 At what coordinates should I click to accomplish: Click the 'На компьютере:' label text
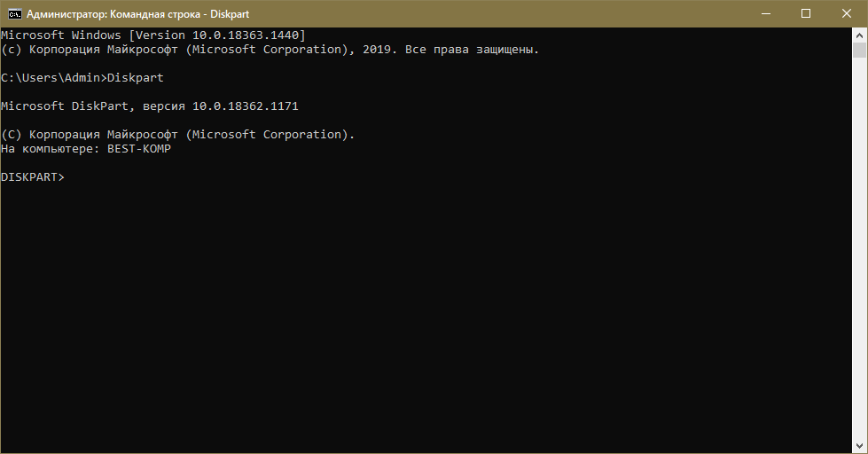[x=50, y=149]
